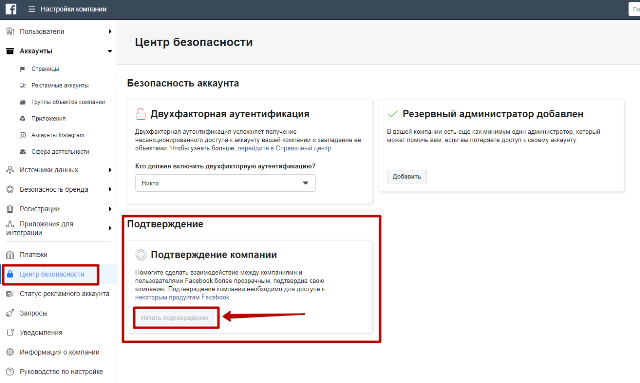The height and width of the screenshot is (383, 640).
Task: Select Платежи menu item
Action: (x=33, y=255)
